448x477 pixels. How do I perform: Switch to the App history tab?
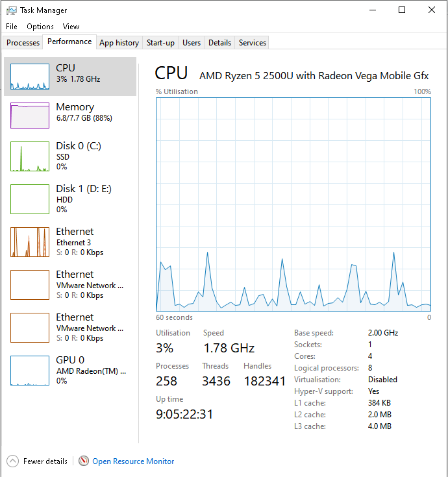tap(119, 43)
